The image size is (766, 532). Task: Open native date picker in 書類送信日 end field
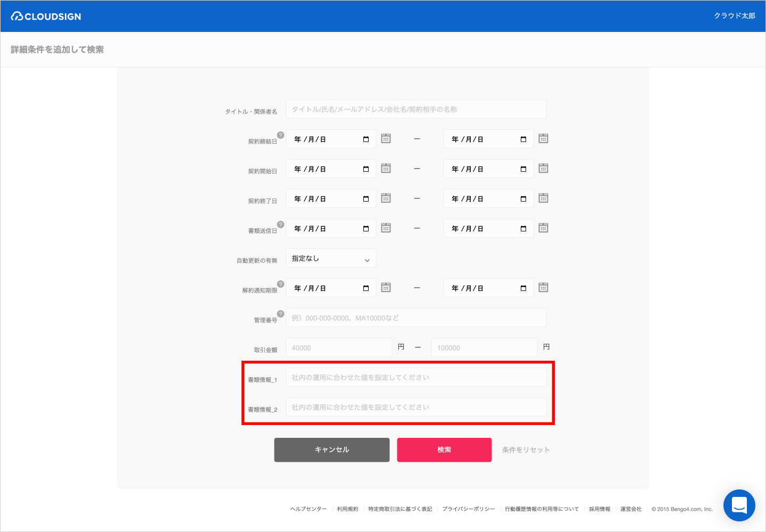coord(523,229)
